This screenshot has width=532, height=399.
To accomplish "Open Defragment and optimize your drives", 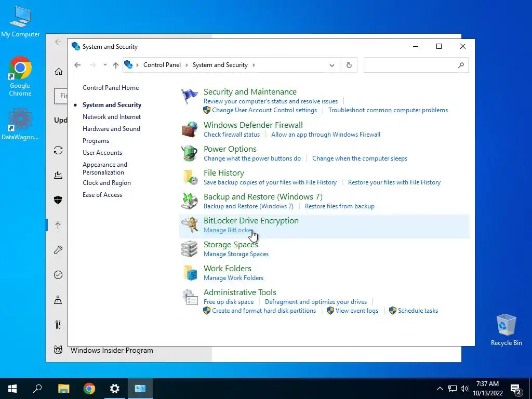I will coord(316,302).
